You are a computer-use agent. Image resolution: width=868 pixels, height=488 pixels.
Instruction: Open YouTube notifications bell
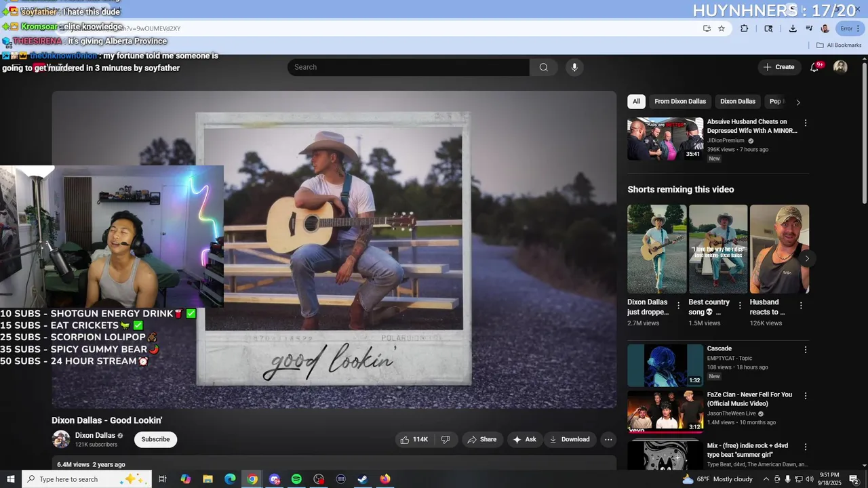click(x=814, y=67)
